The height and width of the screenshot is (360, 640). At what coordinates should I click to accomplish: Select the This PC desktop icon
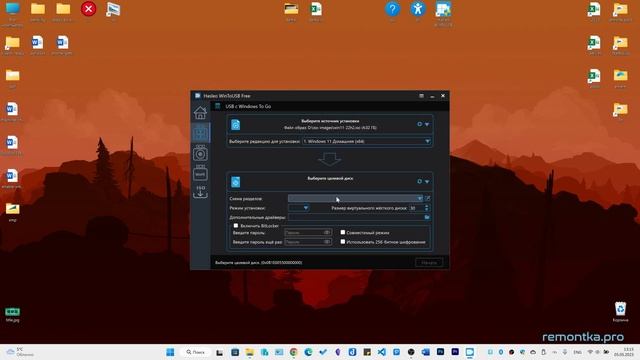point(13,13)
